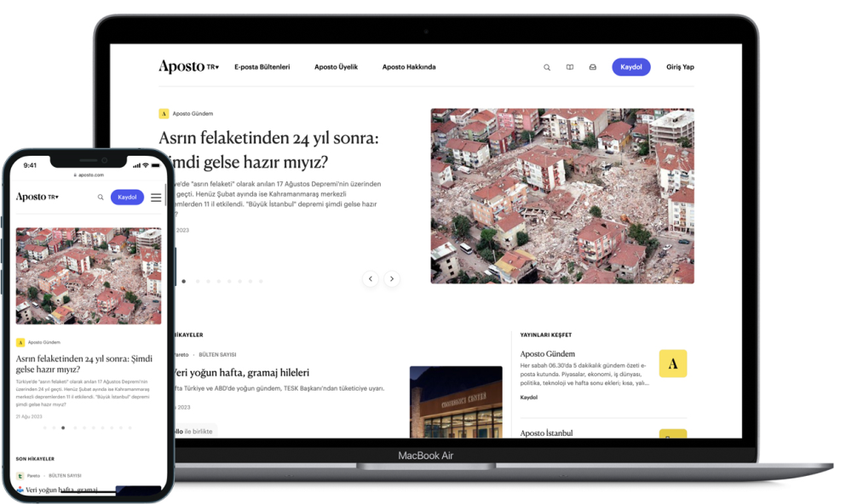Open the Aposto Gündem publication title in Yayınları Keşfet
Viewport: 852px width, 504px height.
(547, 353)
